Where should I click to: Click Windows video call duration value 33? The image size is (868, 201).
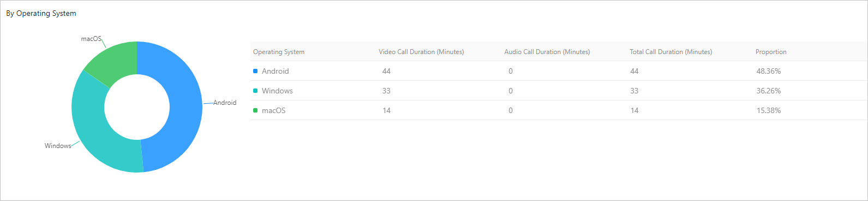[x=386, y=91]
